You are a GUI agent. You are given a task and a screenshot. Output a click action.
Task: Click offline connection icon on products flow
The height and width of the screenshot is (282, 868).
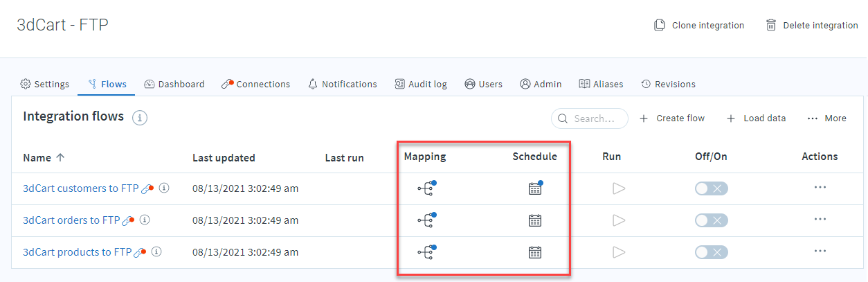[140, 252]
